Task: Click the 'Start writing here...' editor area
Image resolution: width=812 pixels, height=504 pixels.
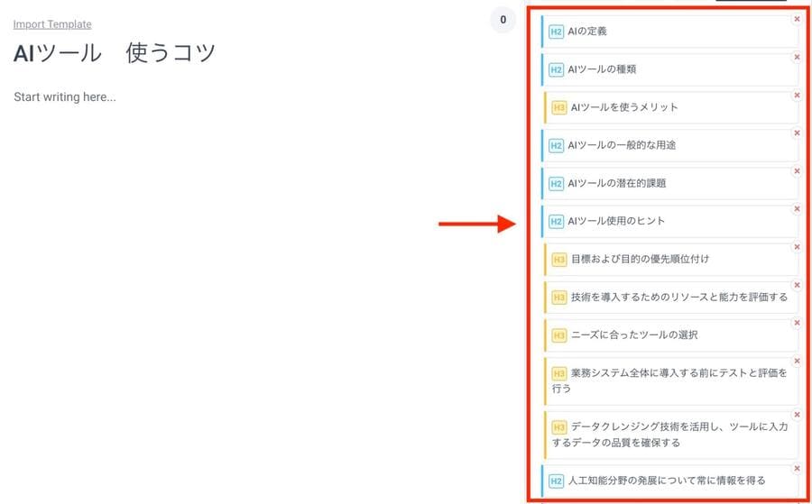Action: [65, 97]
